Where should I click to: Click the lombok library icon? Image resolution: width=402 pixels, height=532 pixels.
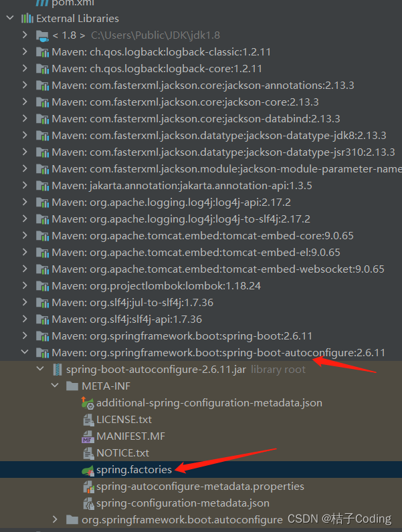[42, 285]
